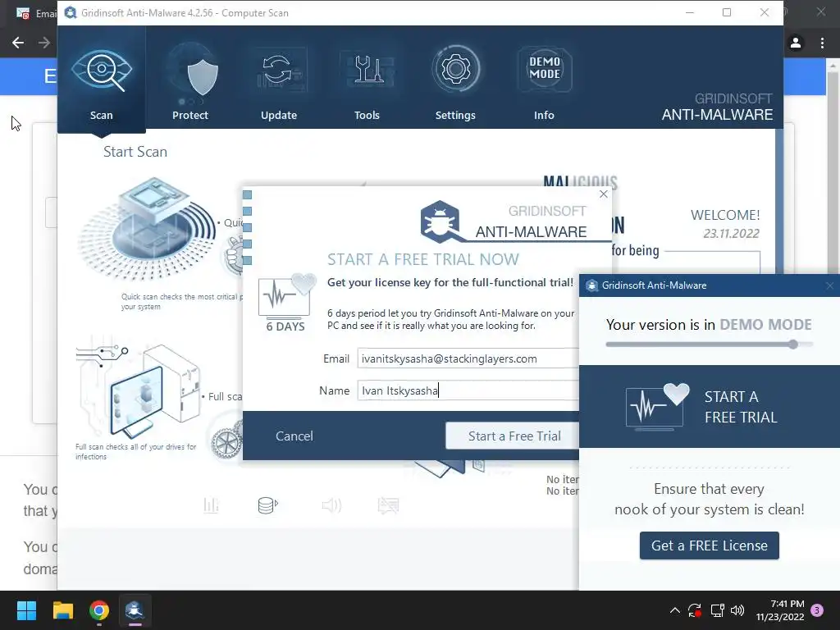Click the Full scan computer illustration
Viewport: 840px width, 630px height.
point(138,390)
